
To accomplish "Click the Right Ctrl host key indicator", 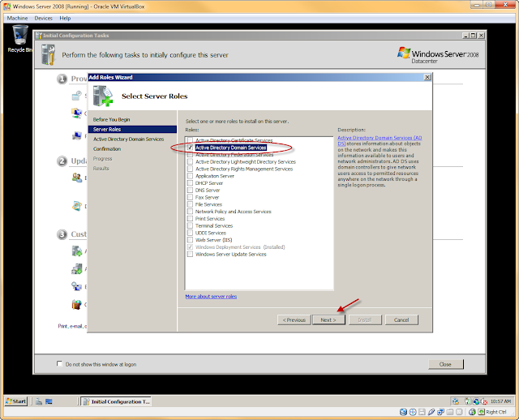I will [492, 412].
